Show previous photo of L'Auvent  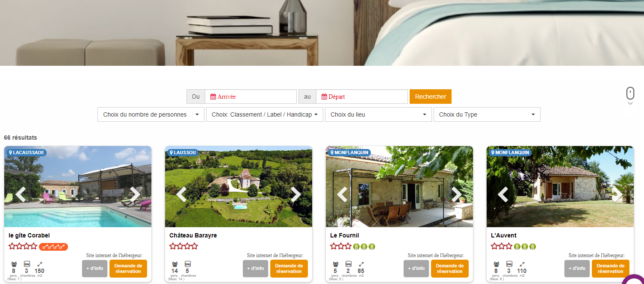(x=503, y=194)
